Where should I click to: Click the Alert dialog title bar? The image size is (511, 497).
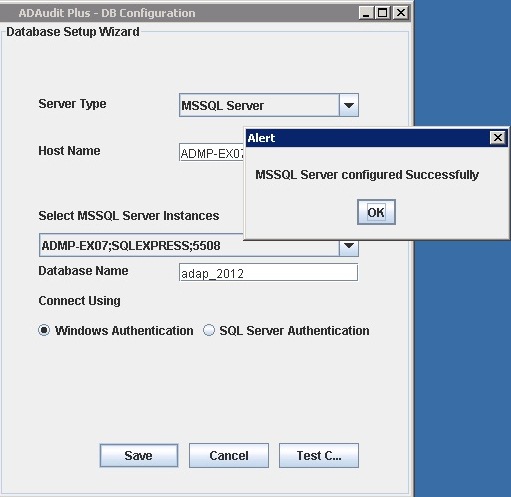(x=367, y=138)
